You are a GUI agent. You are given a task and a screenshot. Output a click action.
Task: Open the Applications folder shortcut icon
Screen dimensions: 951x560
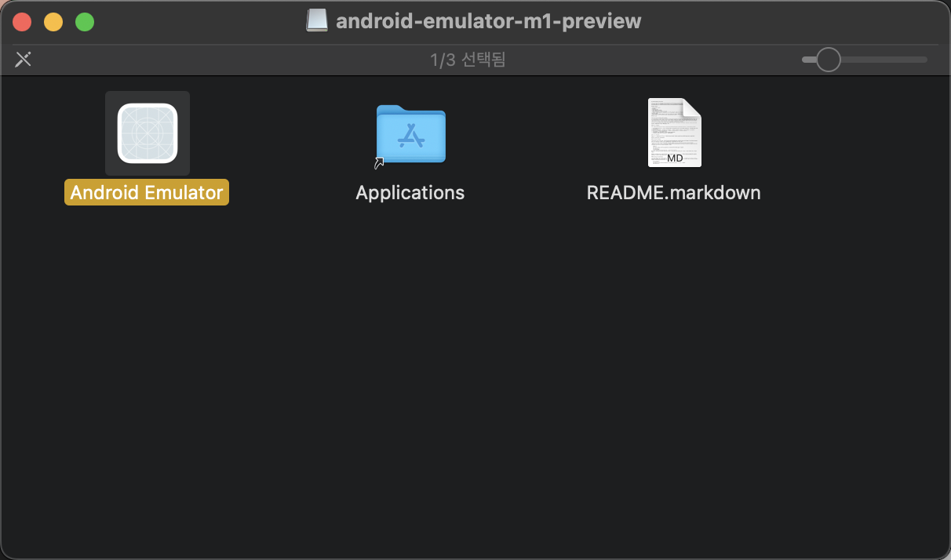coord(410,135)
